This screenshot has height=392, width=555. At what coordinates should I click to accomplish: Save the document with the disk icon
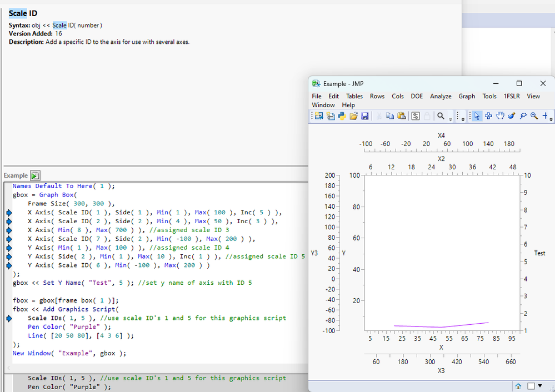click(x=366, y=116)
